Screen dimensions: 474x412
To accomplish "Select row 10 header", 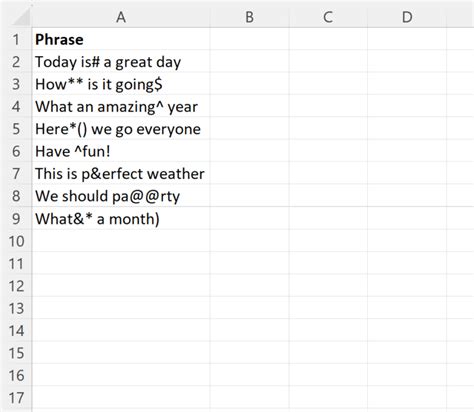I will coord(16,241).
